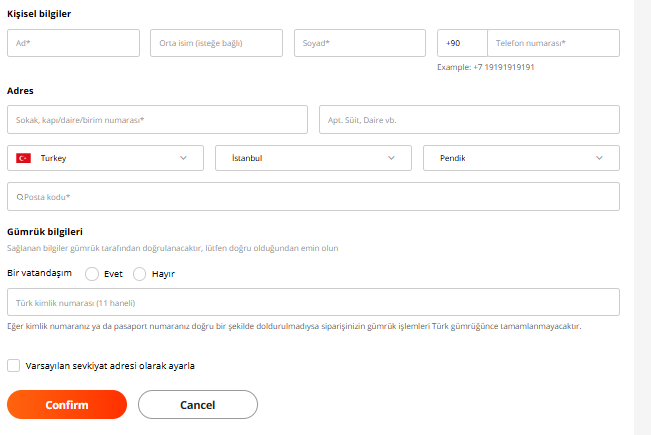The image size is (651, 435).
Task: Focus the Sokak street address field
Action: 157,120
